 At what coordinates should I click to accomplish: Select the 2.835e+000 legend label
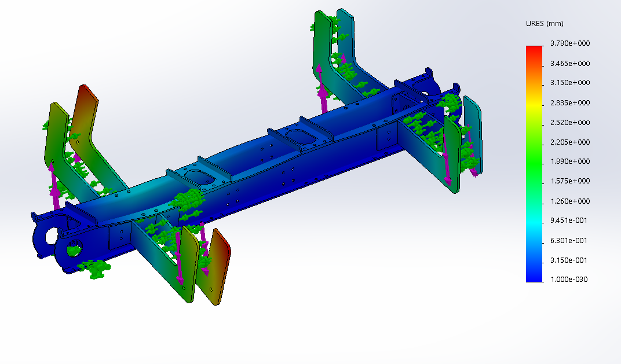pyautogui.click(x=570, y=103)
